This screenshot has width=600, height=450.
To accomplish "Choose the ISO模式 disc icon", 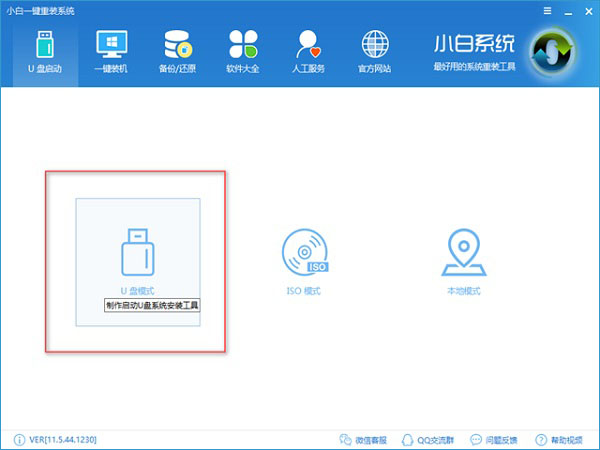I will tap(305, 252).
